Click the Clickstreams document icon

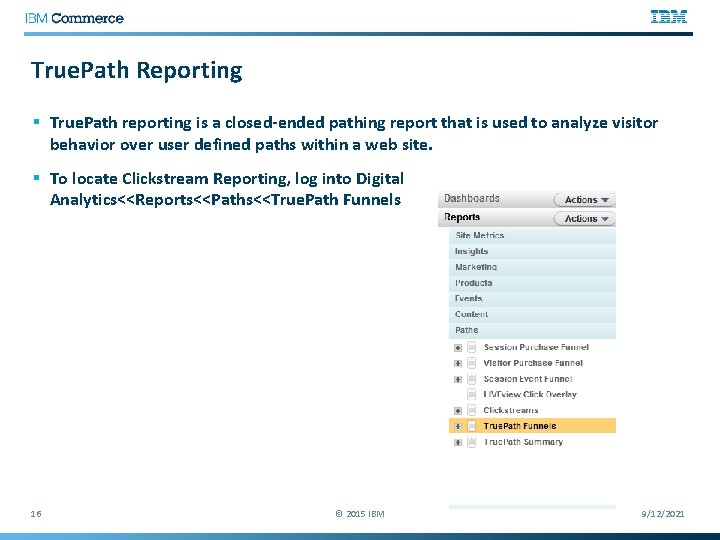coord(472,410)
